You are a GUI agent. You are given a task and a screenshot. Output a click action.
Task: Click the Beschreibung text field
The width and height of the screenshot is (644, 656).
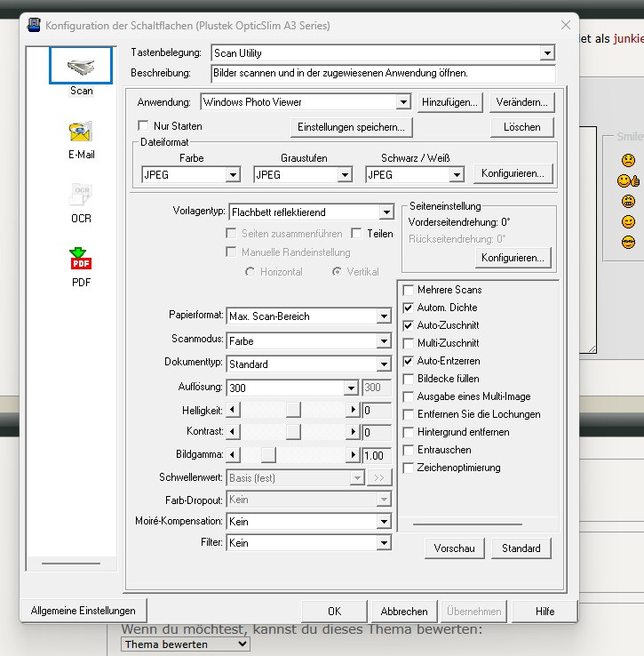click(x=383, y=73)
